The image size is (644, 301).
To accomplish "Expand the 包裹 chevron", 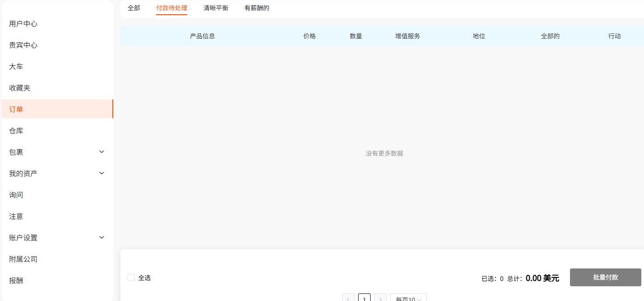I will pyautogui.click(x=102, y=152).
